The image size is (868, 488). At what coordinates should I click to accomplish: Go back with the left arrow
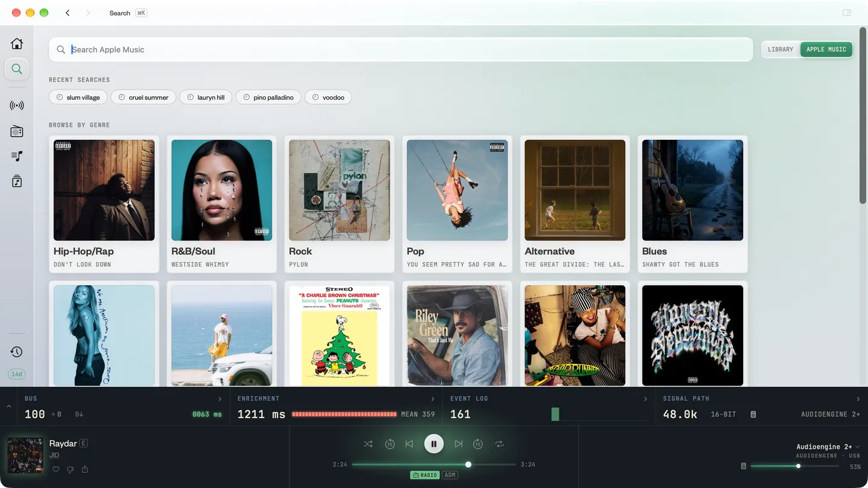click(x=68, y=13)
